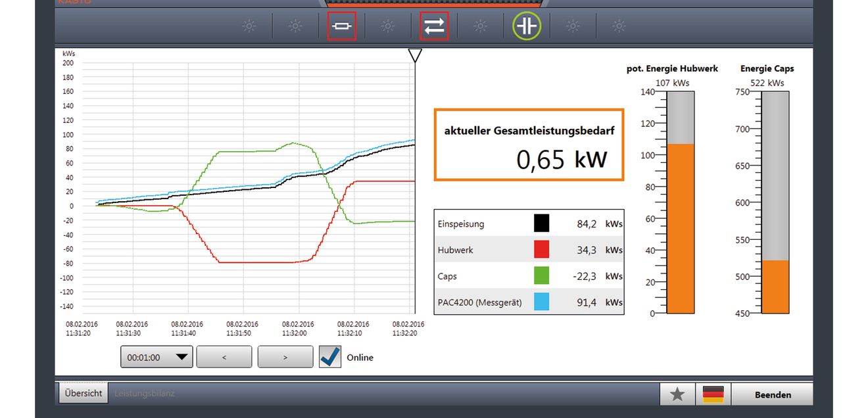Screen dimensions: 868x418
Task: Click the 522 kWs gauge reading
Action: (767, 83)
